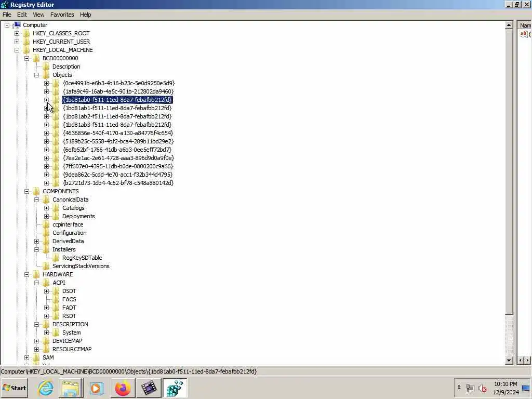
Task: Expand HKEY_CLASSES_ROOT node
Action: tap(17, 33)
